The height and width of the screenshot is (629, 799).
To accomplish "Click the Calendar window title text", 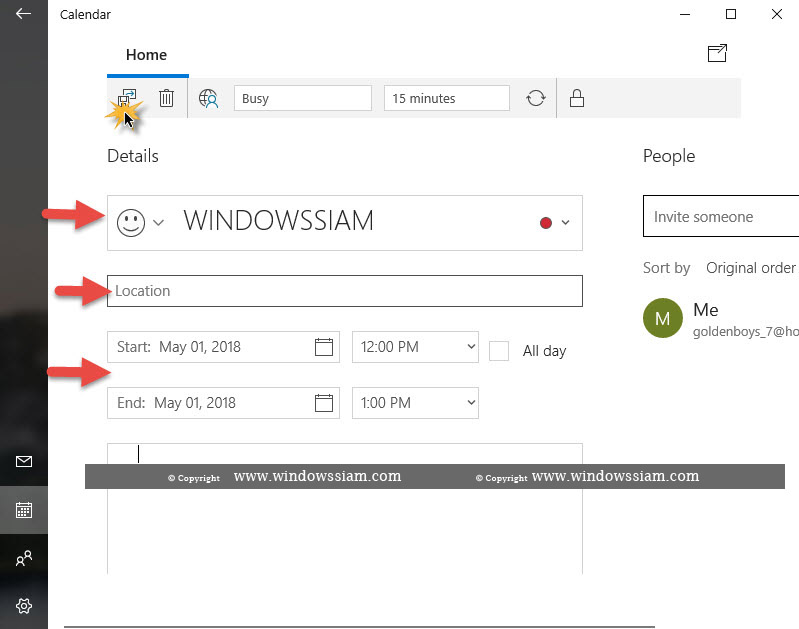I will click(85, 14).
